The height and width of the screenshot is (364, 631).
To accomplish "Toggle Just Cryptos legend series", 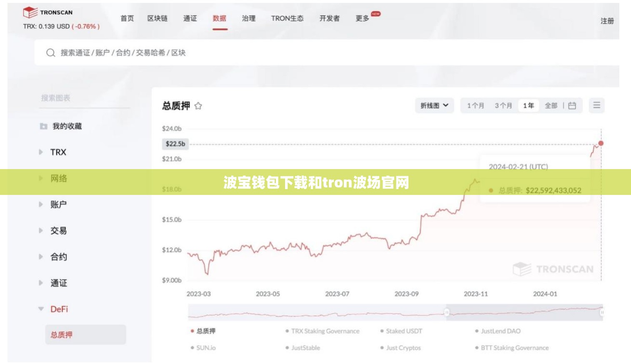I will tap(401, 348).
